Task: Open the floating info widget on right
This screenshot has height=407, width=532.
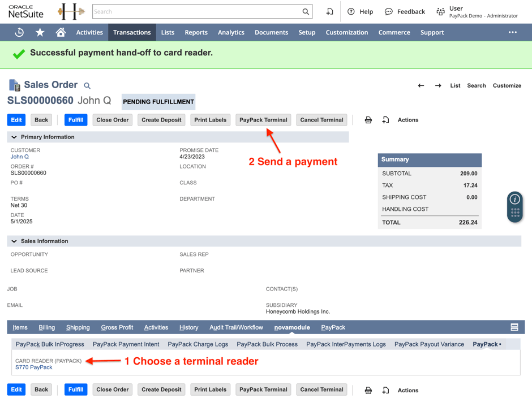Action: 514,200
